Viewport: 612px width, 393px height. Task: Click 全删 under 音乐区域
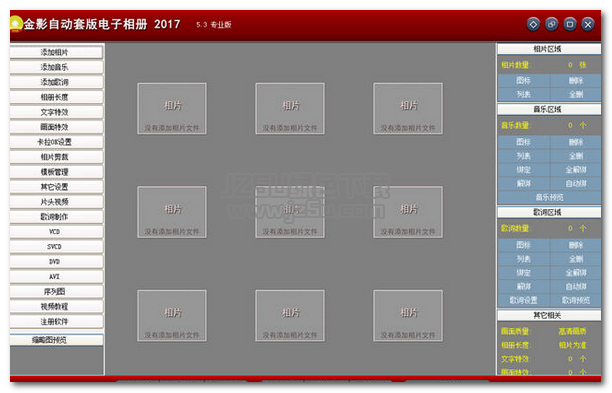pyautogui.click(x=575, y=156)
